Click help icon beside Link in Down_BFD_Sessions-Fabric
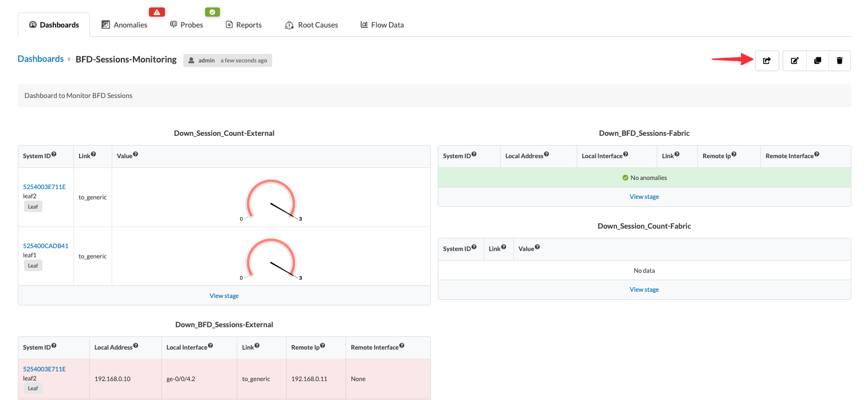 click(x=677, y=154)
